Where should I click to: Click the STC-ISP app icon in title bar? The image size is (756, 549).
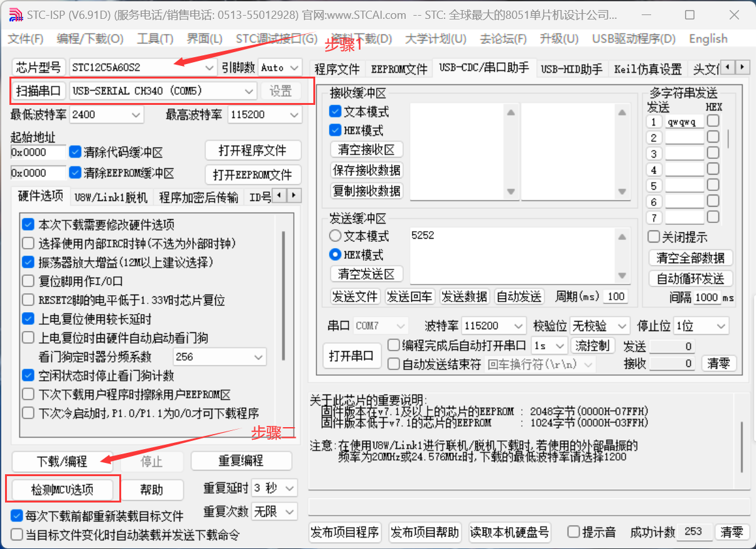(x=15, y=14)
